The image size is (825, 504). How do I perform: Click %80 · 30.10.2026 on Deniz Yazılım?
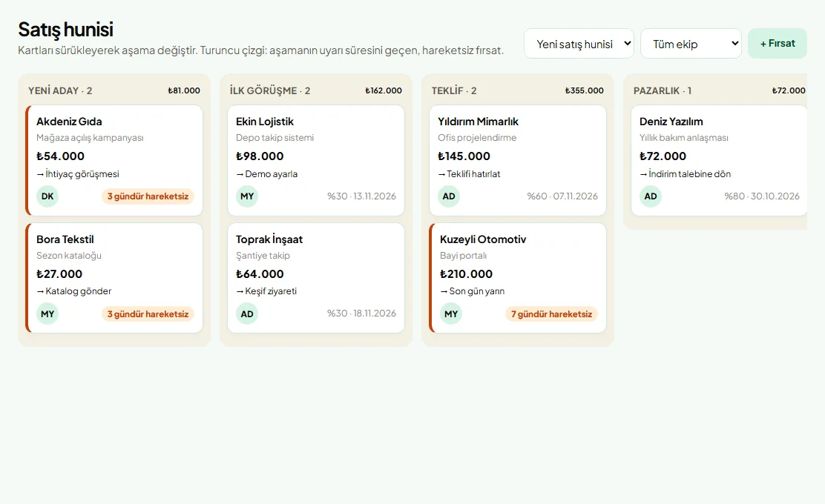[762, 196]
